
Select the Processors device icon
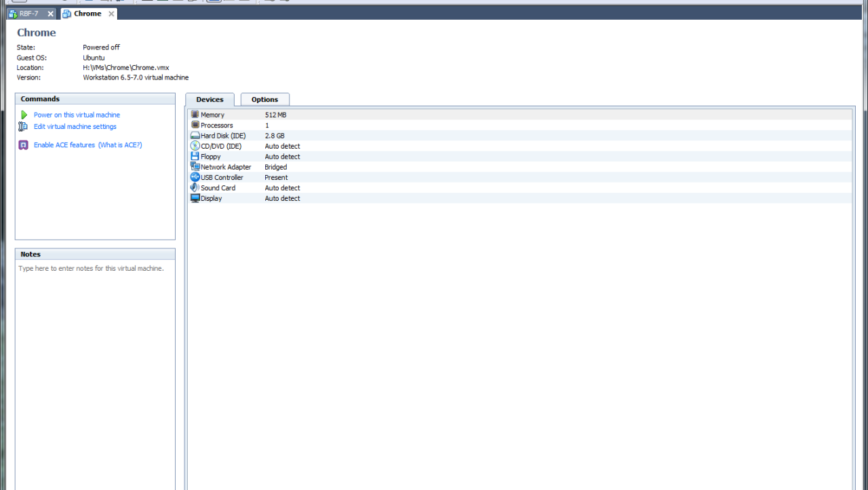pyautogui.click(x=195, y=125)
